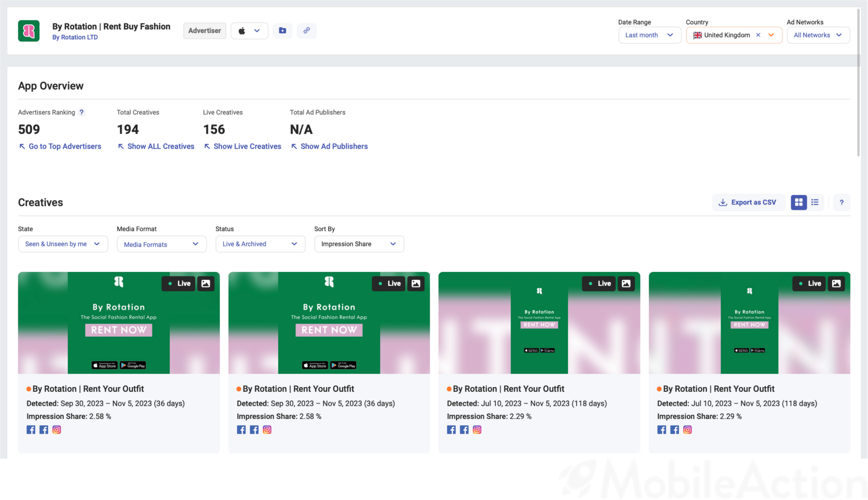The height and width of the screenshot is (500, 868).
Task: Click first Facebook icon on second creative card
Action: 241,429
